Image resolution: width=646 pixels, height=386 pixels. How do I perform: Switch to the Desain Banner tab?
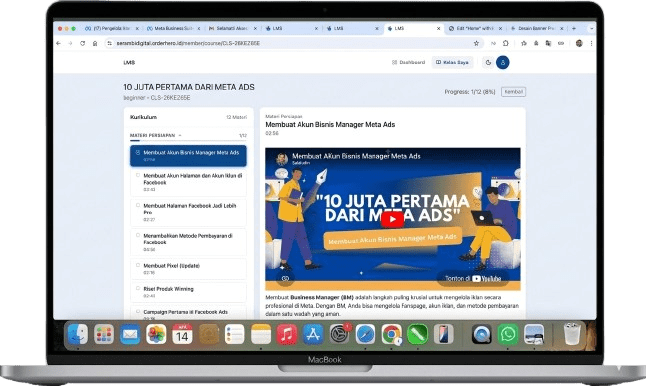tap(536, 28)
